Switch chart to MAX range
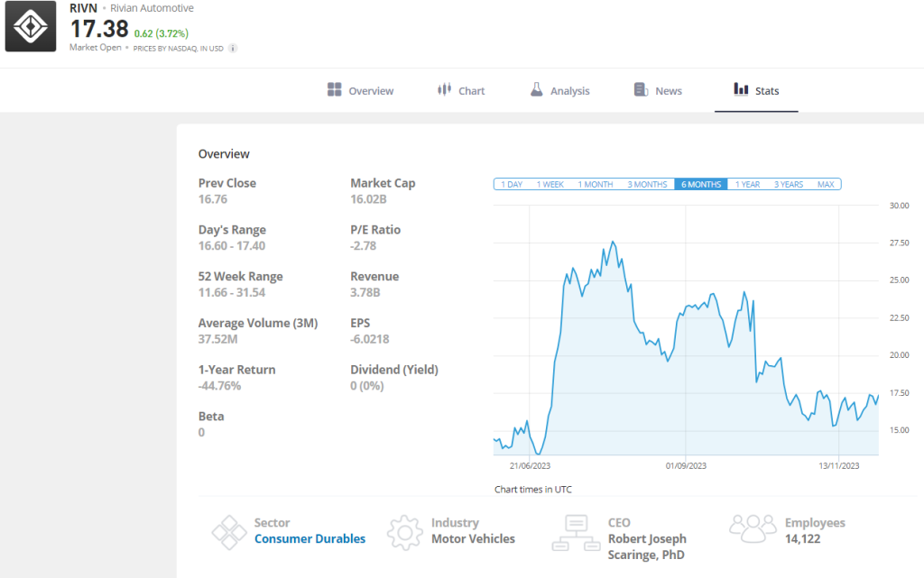The height and width of the screenshot is (578, 924). pyautogui.click(x=826, y=184)
